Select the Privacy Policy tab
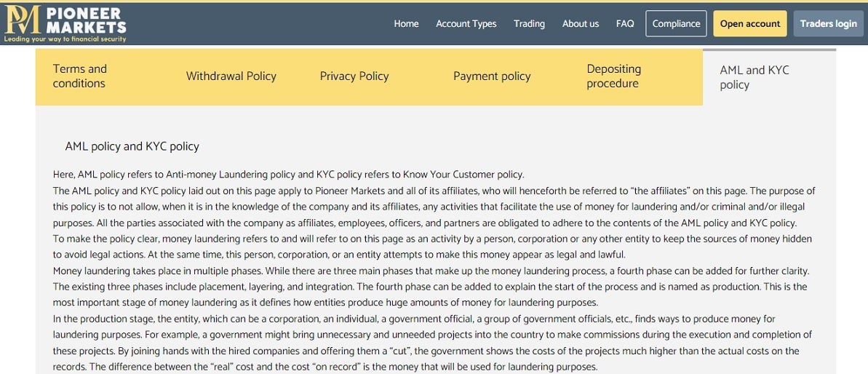 point(354,76)
